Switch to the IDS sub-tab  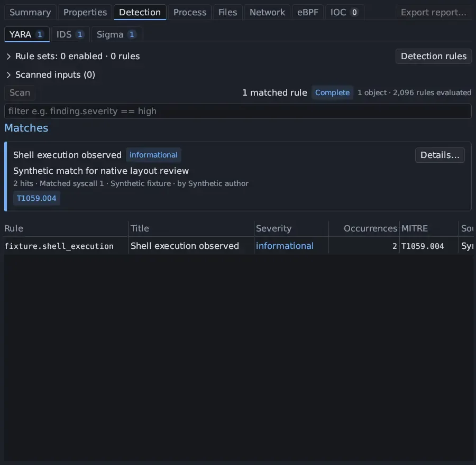[70, 34]
